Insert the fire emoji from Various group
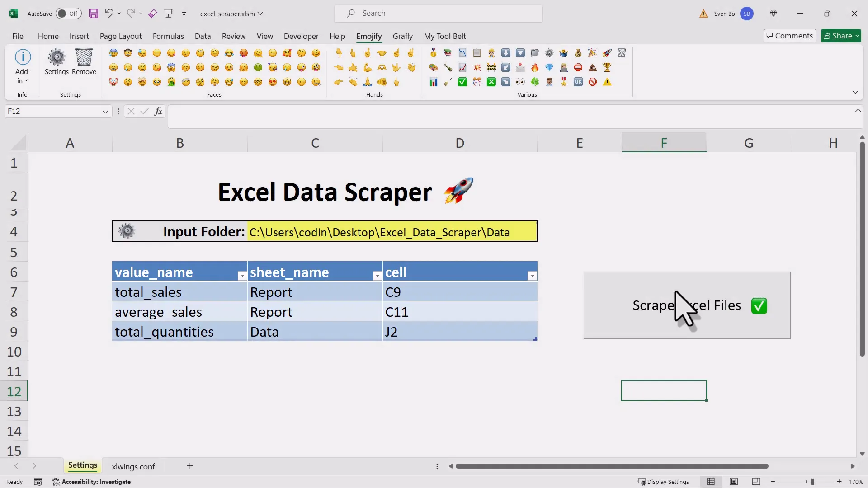Viewport: 868px width, 488px height. click(534, 67)
